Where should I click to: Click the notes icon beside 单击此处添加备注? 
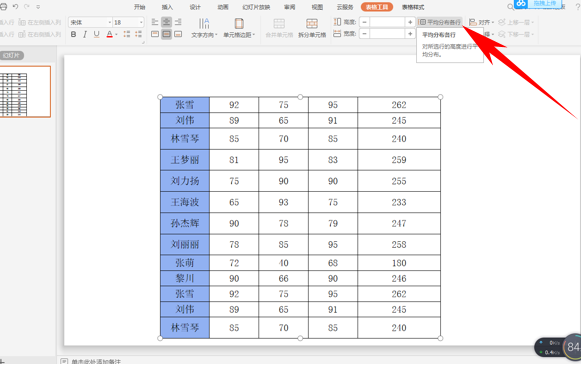(x=64, y=361)
